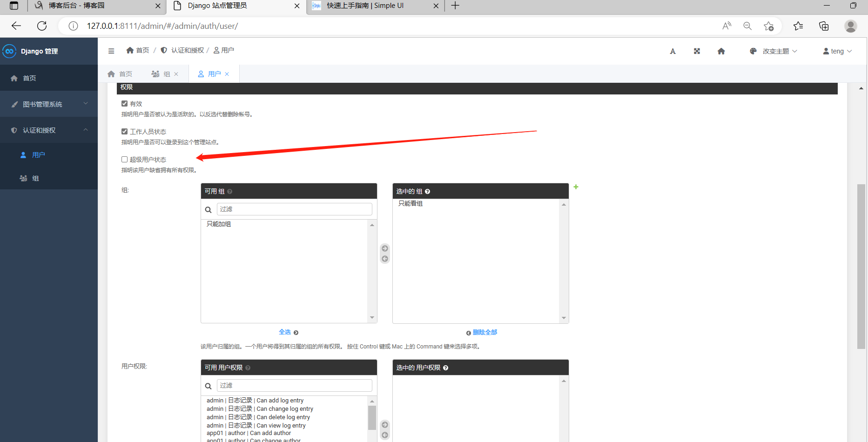The height and width of the screenshot is (442, 868).
Task: Click the help icon beside 选中的 组
Action: [x=427, y=192]
